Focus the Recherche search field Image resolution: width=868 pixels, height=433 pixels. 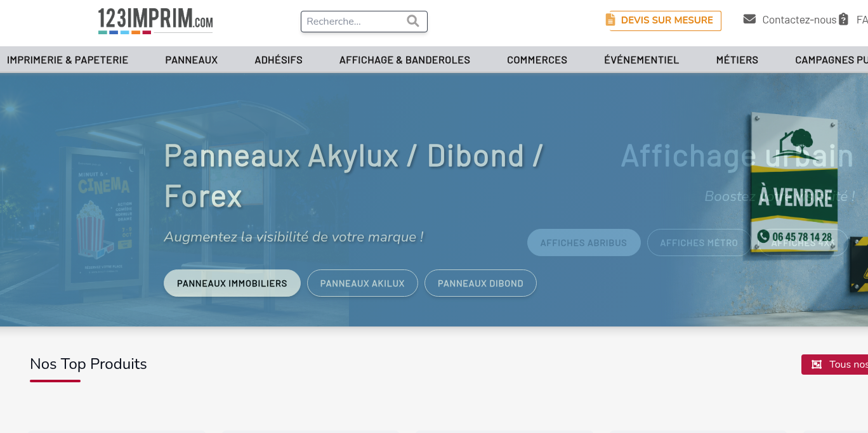[x=364, y=21]
